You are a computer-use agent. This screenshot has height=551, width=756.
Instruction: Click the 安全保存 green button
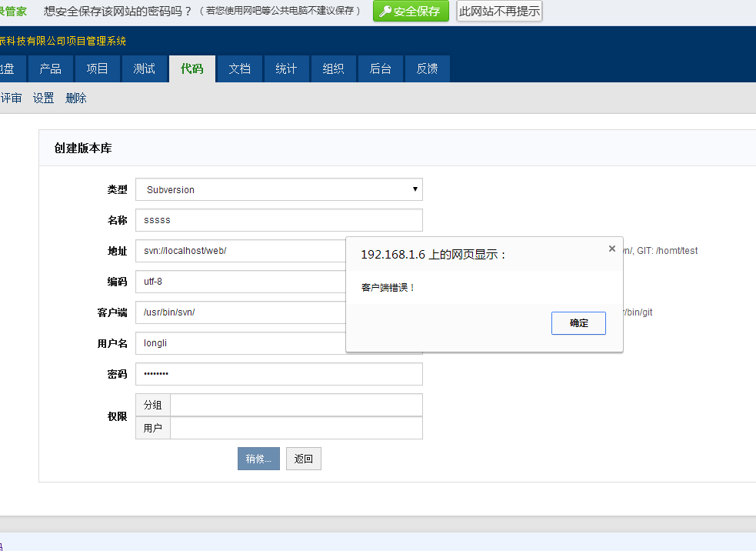(x=411, y=11)
